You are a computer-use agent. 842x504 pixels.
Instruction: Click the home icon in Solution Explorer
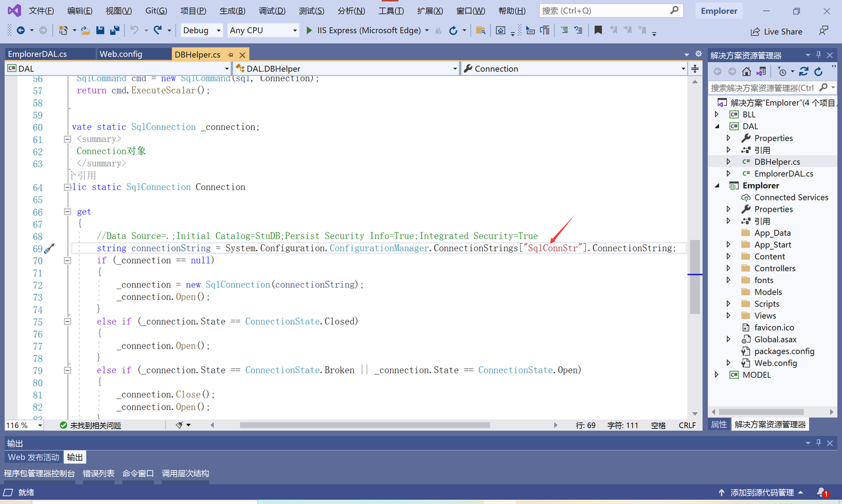coord(747,71)
